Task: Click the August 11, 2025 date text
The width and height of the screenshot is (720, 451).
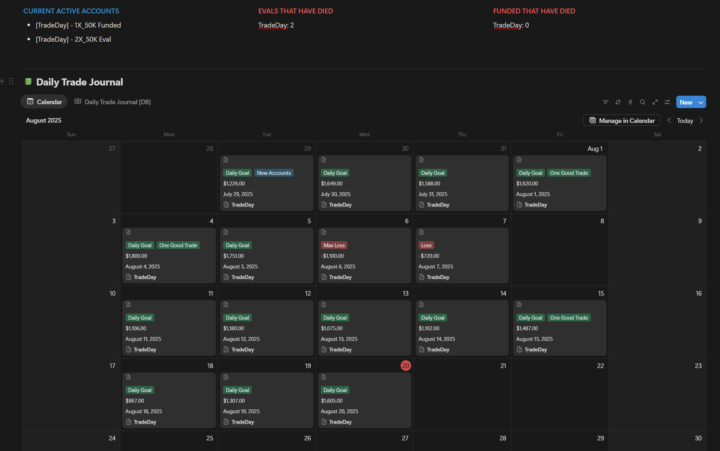Action: click(143, 339)
